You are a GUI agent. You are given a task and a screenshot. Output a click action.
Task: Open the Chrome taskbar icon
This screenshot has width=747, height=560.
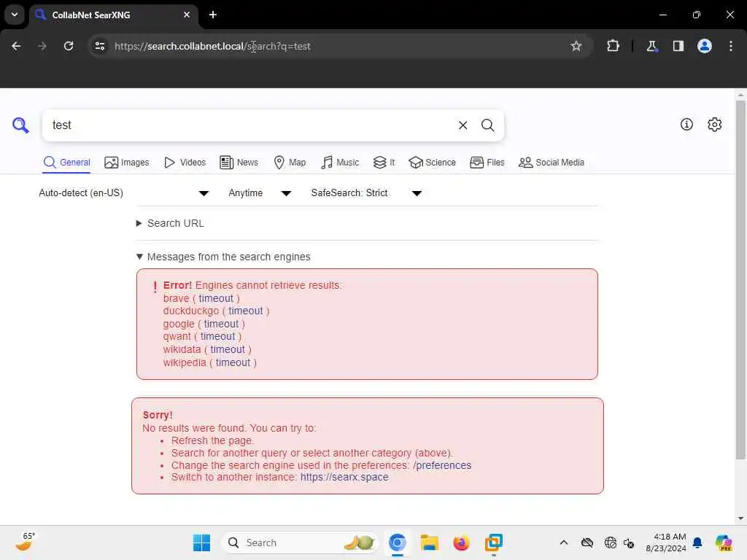pyautogui.click(x=398, y=542)
